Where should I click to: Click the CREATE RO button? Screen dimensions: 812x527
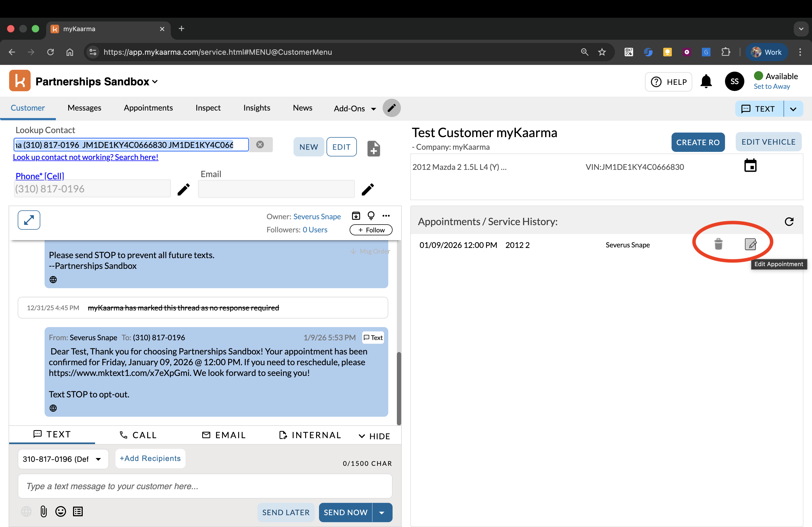point(698,142)
